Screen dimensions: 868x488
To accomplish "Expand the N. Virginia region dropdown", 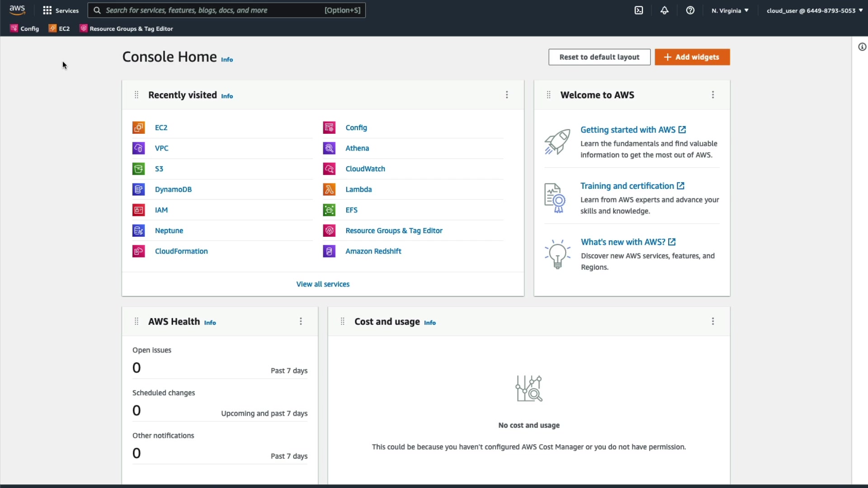I will pos(730,10).
